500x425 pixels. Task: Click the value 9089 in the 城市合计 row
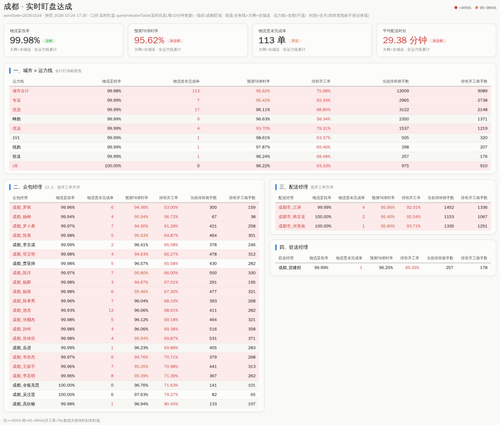482,91
